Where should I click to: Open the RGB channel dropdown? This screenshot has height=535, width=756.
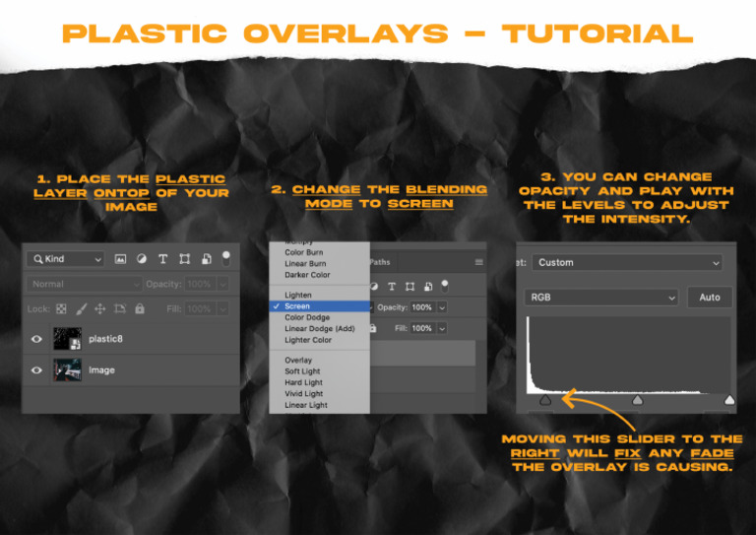click(x=601, y=298)
